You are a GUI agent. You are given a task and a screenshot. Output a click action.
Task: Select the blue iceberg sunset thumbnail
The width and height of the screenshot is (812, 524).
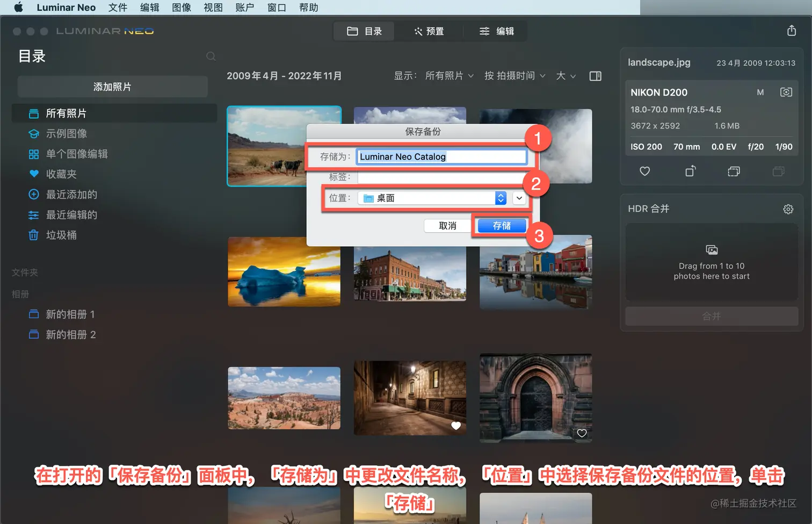[x=284, y=272]
